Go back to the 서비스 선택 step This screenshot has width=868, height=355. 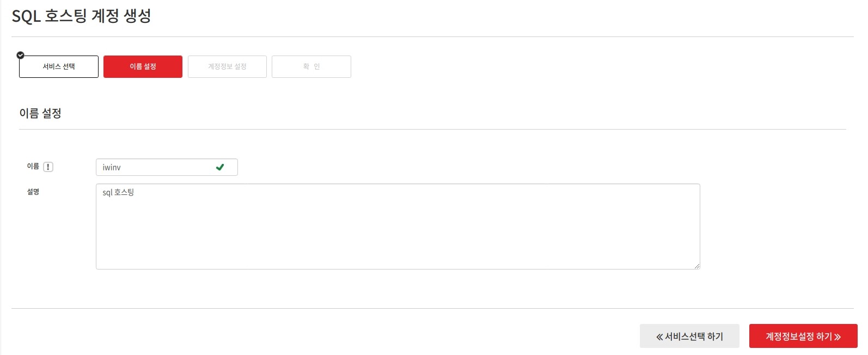pos(59,66)
